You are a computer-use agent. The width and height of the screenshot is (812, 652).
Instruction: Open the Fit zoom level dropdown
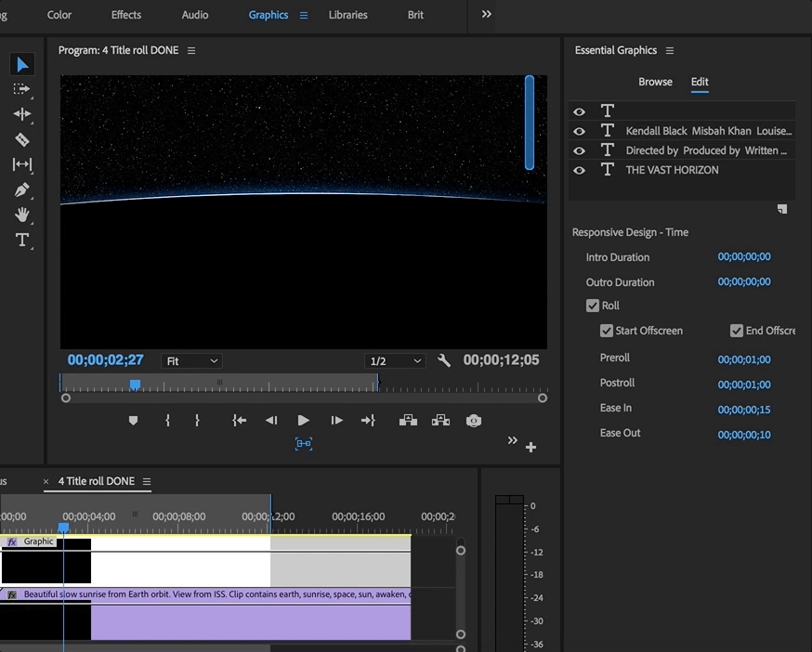tap(191, 360)
